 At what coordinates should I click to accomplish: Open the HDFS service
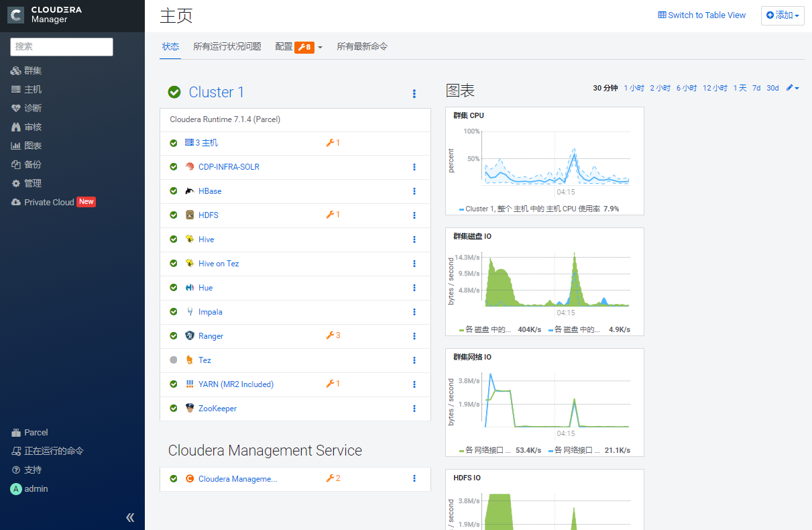tap(208, 215)
